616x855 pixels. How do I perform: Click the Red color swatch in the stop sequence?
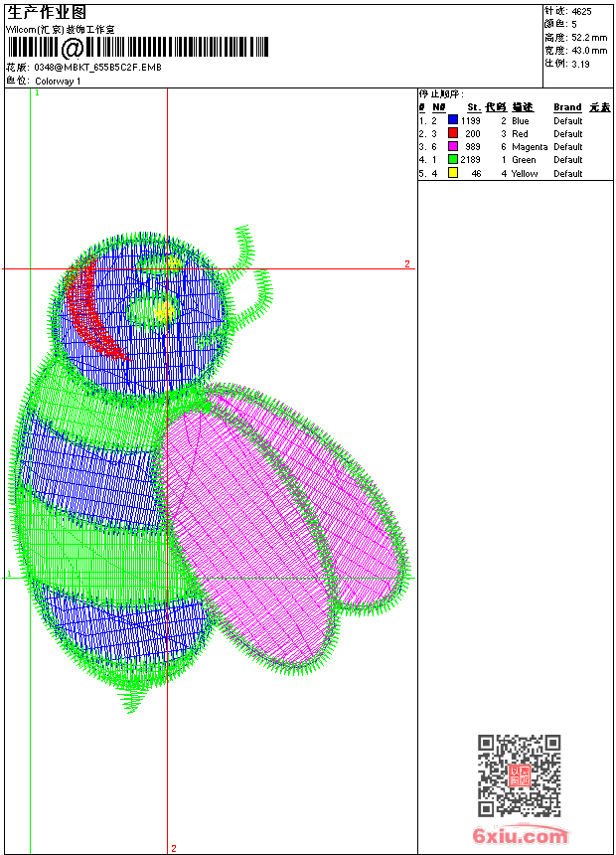click(x=452, y=133)
